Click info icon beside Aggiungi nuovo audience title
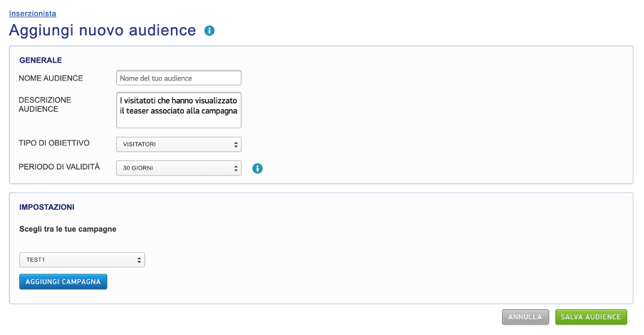644x335 pixels. (x=209, y=31)
